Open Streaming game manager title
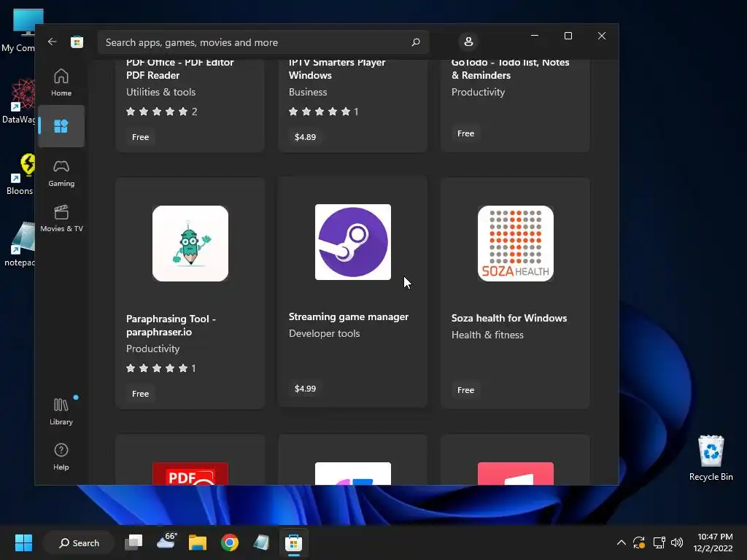This screenshot has height=560, width=747. [x=349, y=316]
